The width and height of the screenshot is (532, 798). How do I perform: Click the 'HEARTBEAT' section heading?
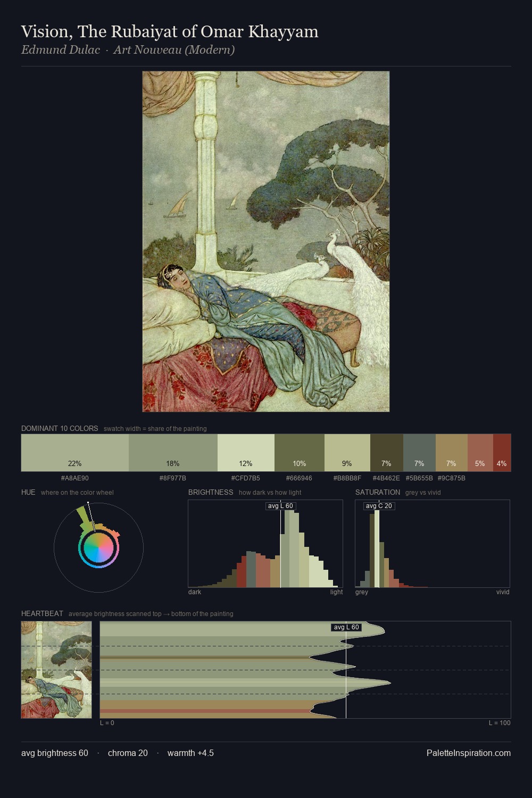(x=42, y=613)
